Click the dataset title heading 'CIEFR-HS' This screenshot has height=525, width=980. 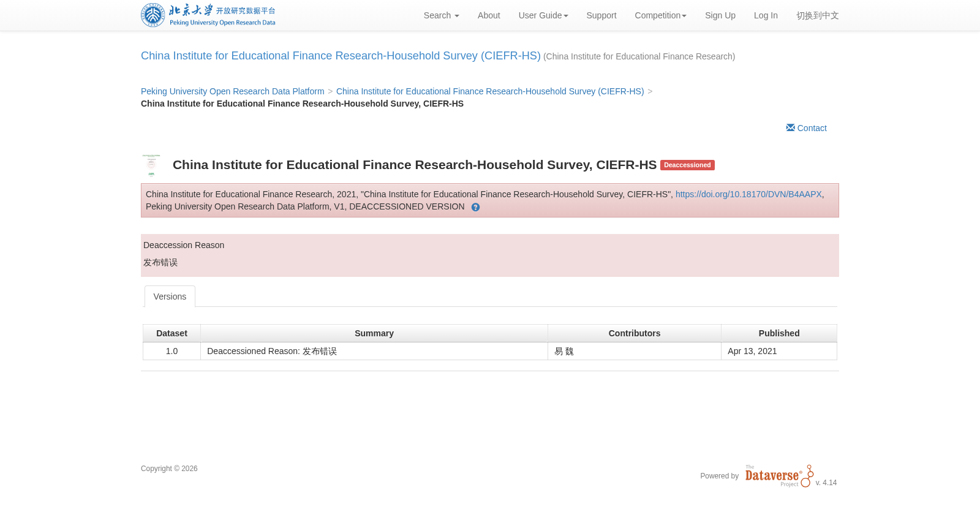pos(415,165)
